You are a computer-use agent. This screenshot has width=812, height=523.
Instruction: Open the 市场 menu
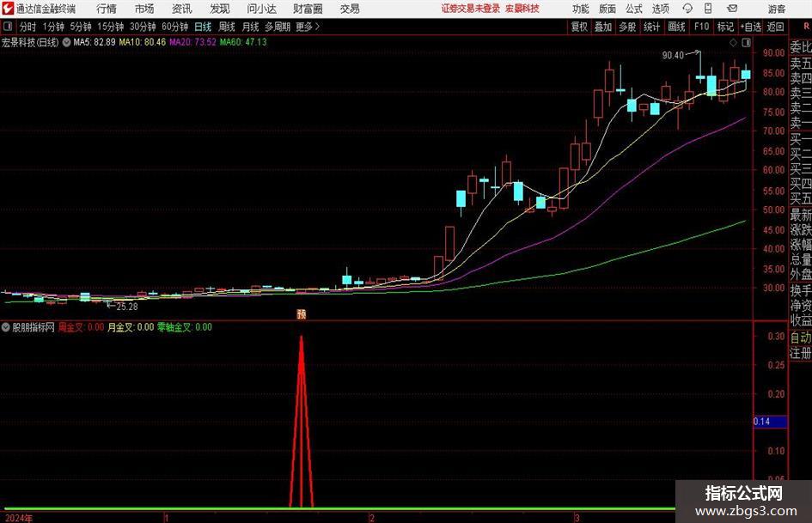click(x=144, y=9)
